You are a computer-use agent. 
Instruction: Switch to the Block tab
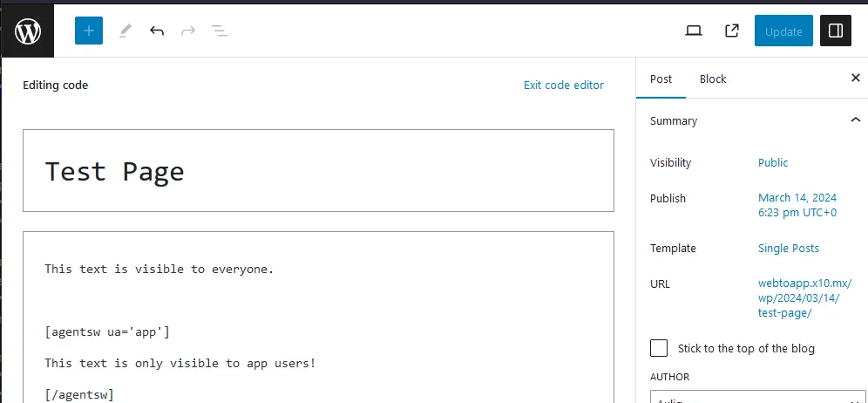click(x=713, y=79)
